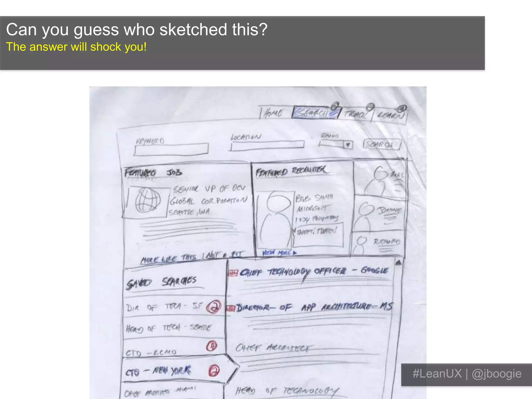Click the sketched Search button
The width and height of the screenshot is (532, 399).
382,144
